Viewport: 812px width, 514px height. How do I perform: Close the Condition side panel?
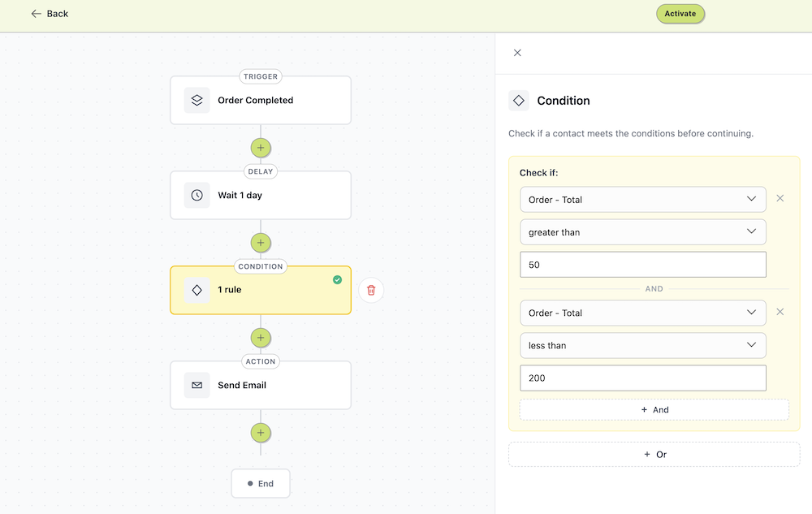click(517, 53)
